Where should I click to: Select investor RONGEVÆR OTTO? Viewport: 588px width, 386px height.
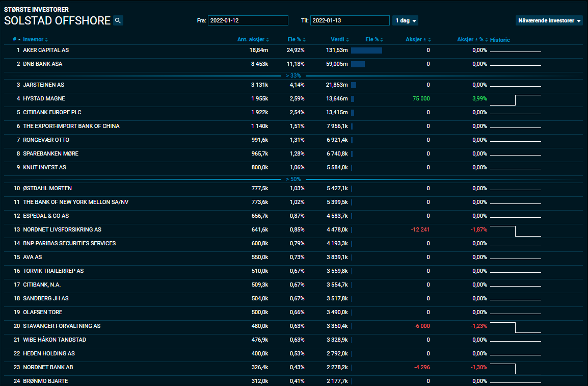point(46,140)
